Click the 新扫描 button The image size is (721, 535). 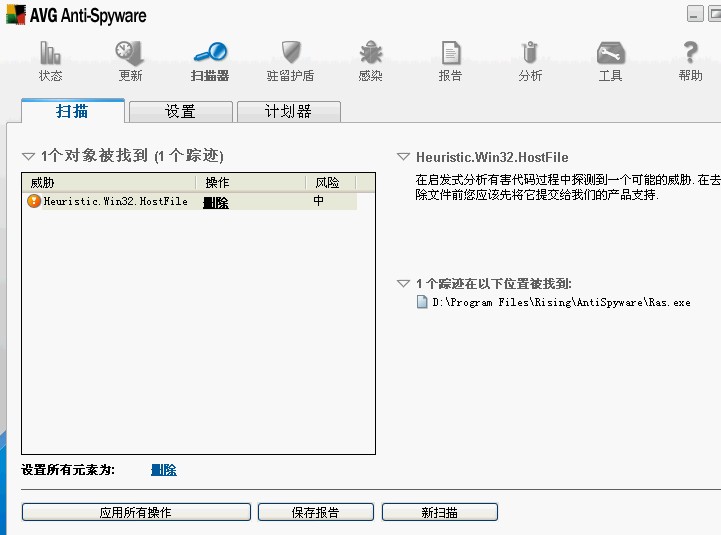pos(440,512)
